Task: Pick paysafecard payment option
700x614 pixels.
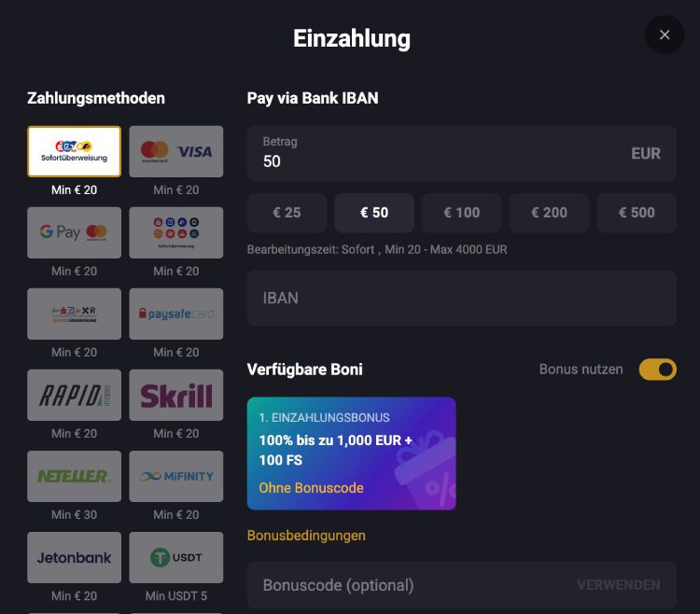Action: tap(175, 314)
